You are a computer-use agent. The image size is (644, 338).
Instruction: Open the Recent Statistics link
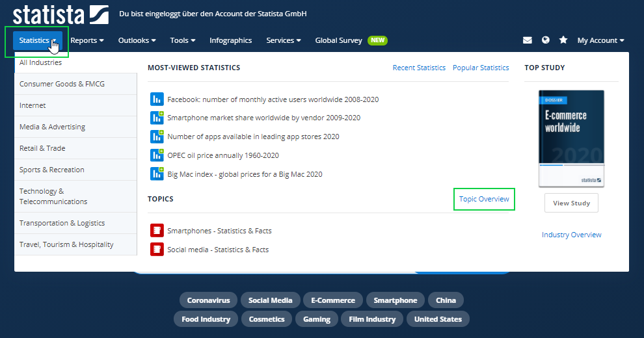pyautogui.click(x=419, y=68)
